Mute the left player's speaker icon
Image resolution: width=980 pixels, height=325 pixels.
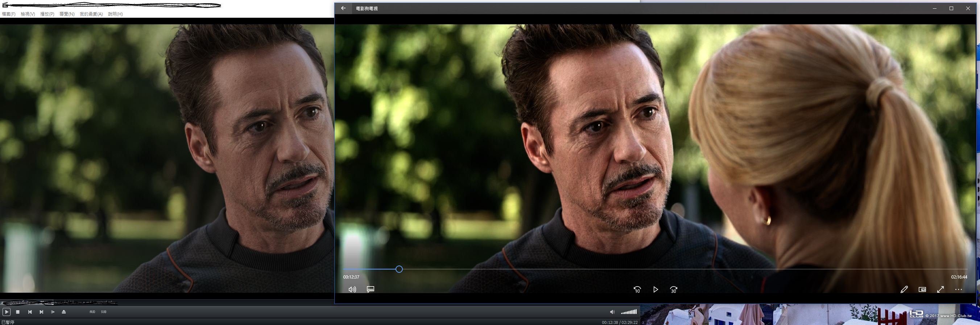[x=612, y=312]
